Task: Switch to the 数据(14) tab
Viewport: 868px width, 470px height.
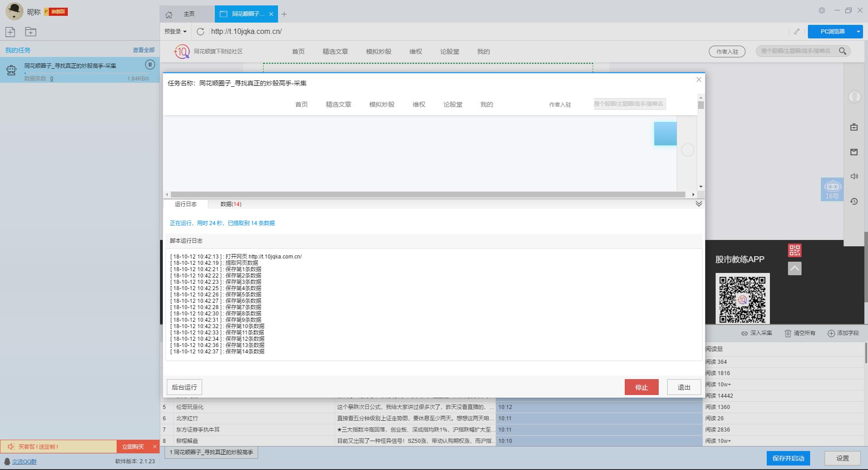Action: [231, 204]
